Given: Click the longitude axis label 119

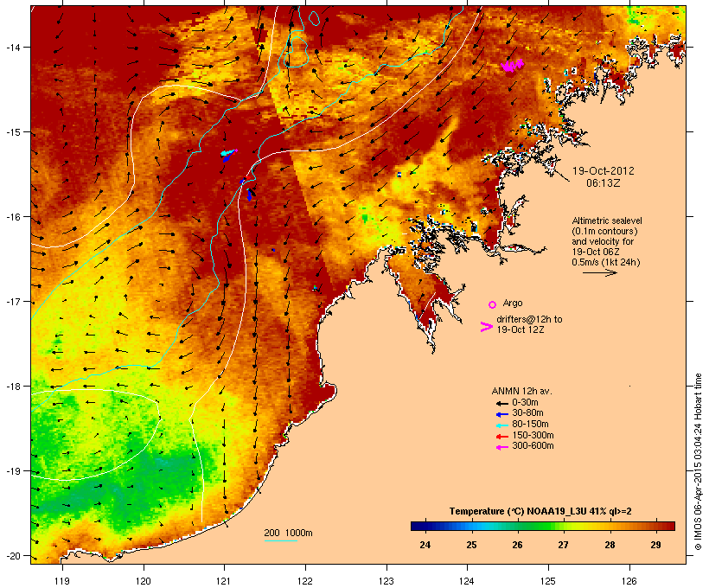Looking at the screenshot, I should pos(62,581).
